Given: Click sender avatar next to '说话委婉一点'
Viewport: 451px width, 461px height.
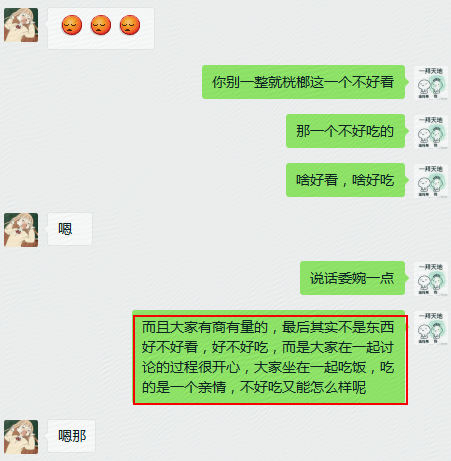Looking at the screenshot, I should pyautogui.click(x=431, y=278).
